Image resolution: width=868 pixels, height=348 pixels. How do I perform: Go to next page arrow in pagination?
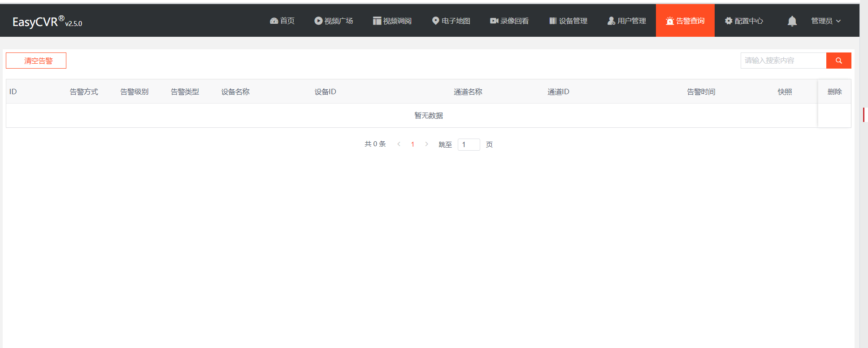coord(426,144)
